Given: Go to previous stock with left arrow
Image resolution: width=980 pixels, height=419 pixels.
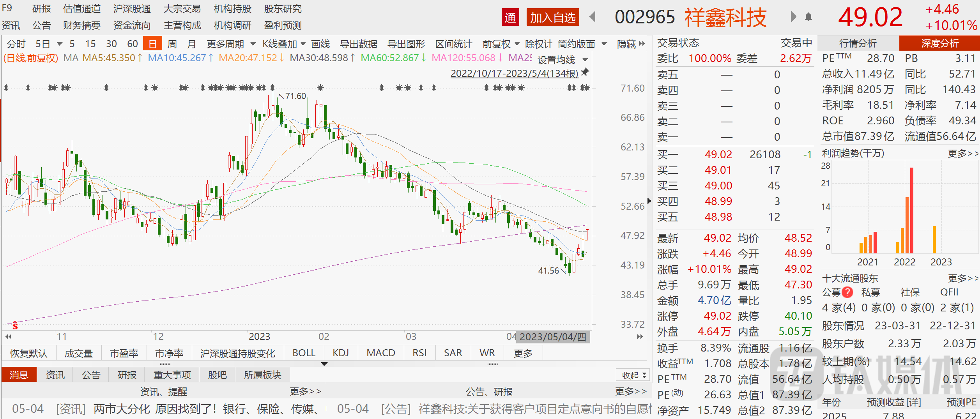Looking at the screenshot, I should [593, 17].
